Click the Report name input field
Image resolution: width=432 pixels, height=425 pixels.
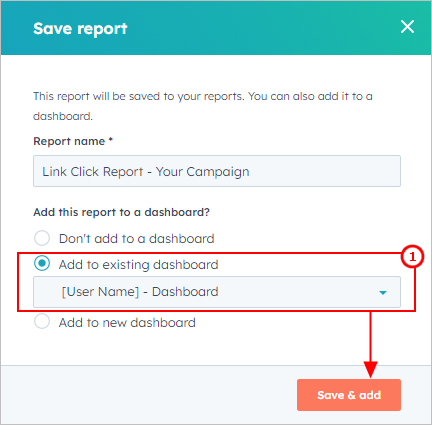point(217,171)
